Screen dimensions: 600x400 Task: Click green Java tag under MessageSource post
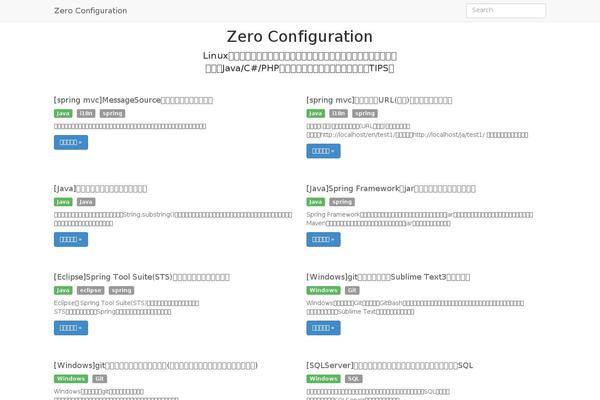point(63,114)
